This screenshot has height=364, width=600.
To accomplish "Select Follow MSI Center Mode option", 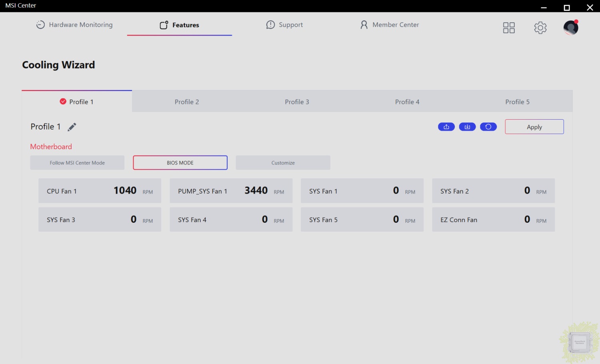I will click(77, 163).
